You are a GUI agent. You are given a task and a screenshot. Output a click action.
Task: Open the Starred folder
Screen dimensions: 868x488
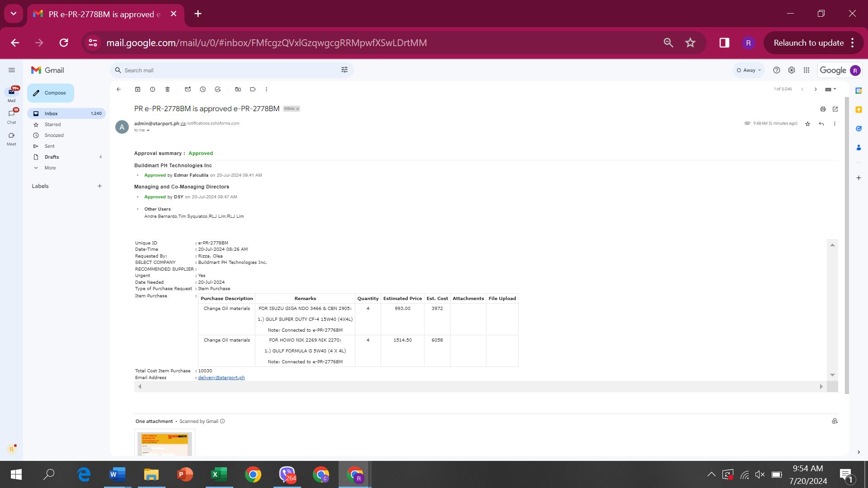[x=52, y=125]
